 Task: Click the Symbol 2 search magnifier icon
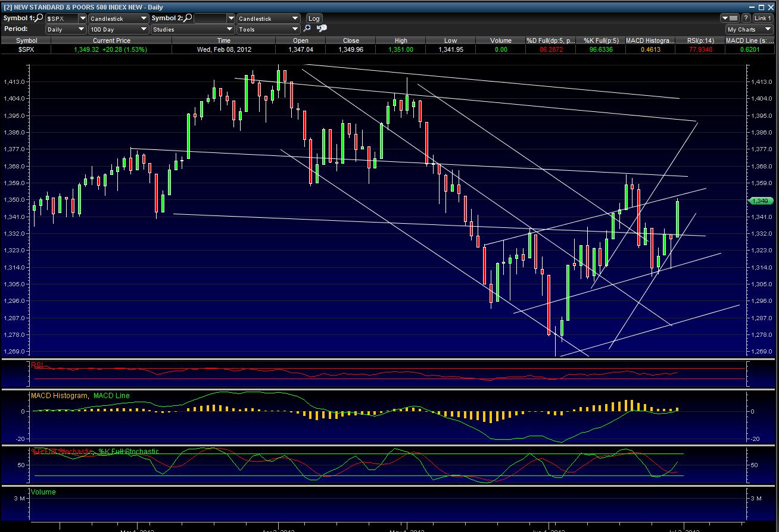click(x=188, y=18)
